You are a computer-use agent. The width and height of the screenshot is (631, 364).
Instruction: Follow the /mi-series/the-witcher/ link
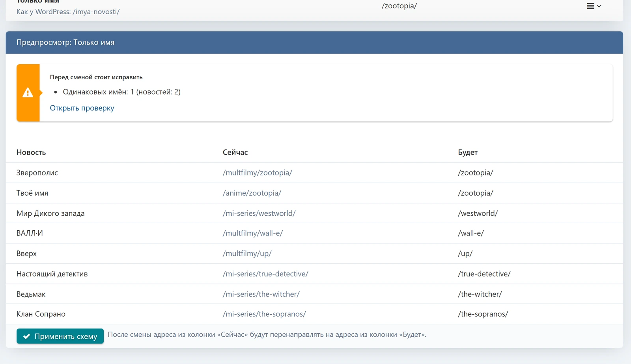click(261, 294)
